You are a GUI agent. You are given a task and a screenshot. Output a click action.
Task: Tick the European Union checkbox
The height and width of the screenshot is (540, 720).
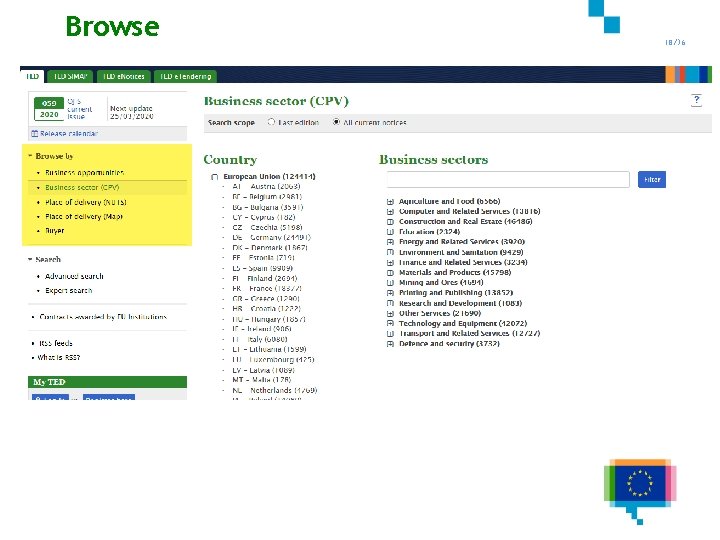(214, 177)
